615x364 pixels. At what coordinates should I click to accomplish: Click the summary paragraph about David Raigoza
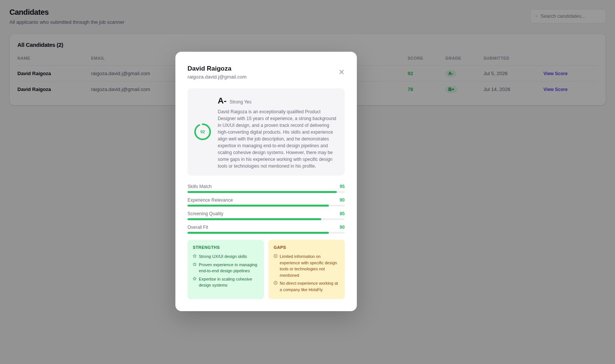pyautogui.click(x=277, y=139)
